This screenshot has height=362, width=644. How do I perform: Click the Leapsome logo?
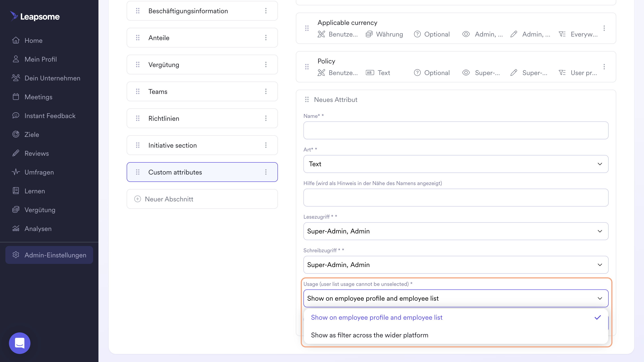tap(35, 17)
